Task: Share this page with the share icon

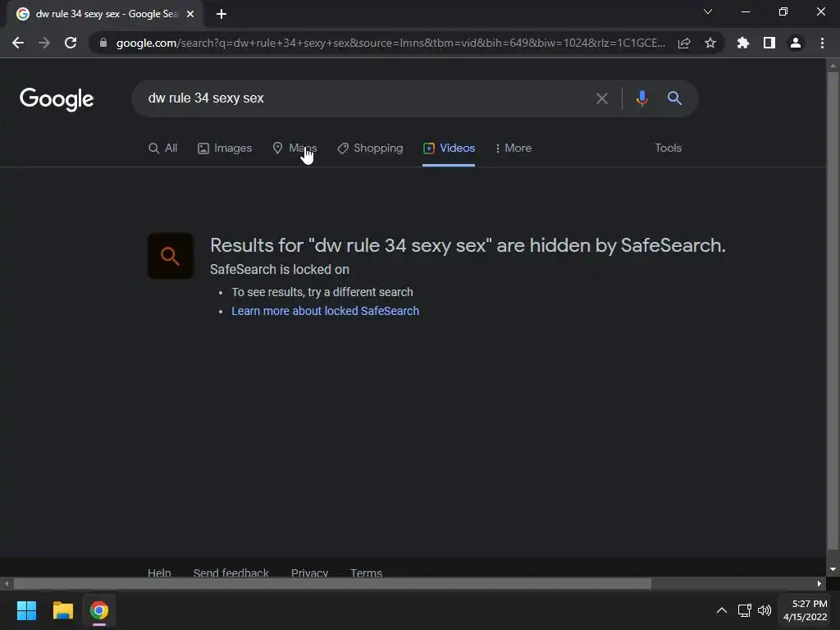Action: click(x=684, y=43)
